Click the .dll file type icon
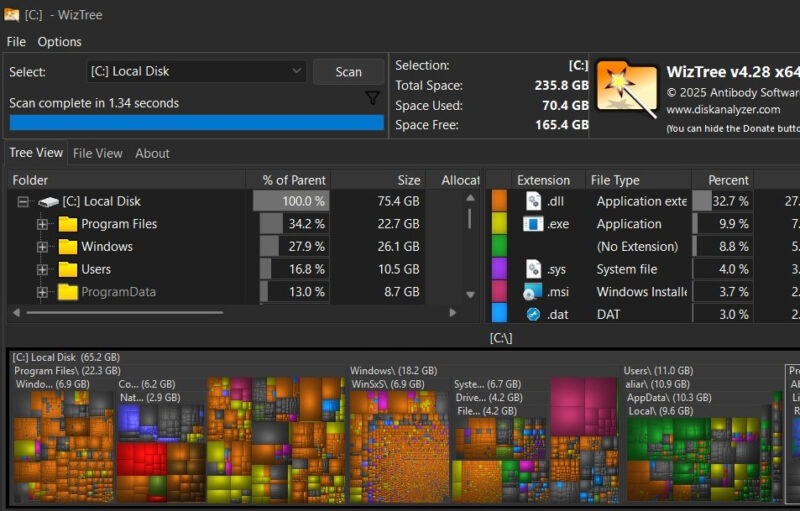The image size is (800, 511). pyautogui.click(x=533, y=201)
